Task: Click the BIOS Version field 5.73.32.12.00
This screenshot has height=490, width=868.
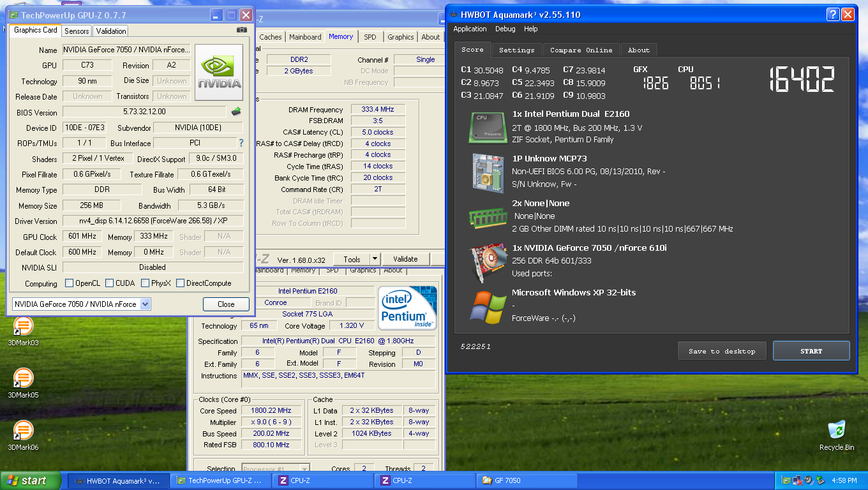Action: (144, 112)
